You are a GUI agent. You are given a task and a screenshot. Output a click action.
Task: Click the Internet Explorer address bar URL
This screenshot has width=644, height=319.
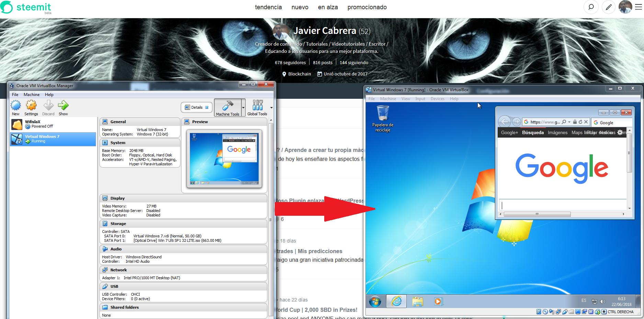[x=545, y=122]
